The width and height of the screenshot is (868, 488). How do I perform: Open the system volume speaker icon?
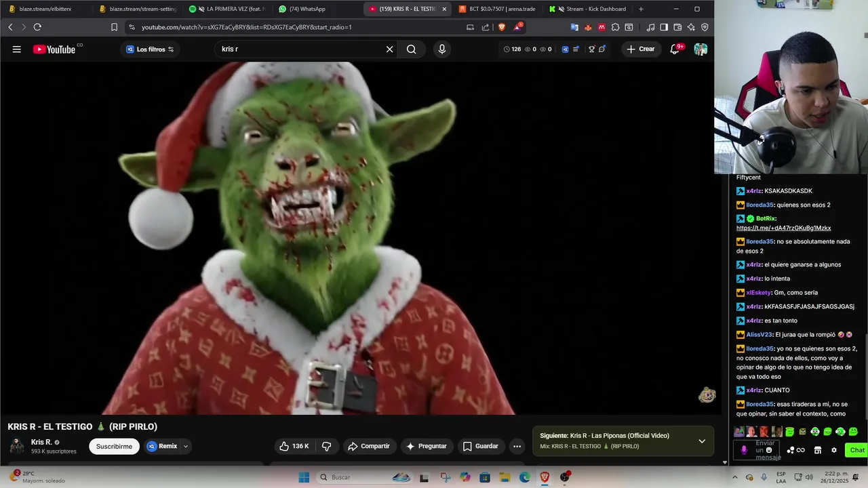(x=809, y=477)
